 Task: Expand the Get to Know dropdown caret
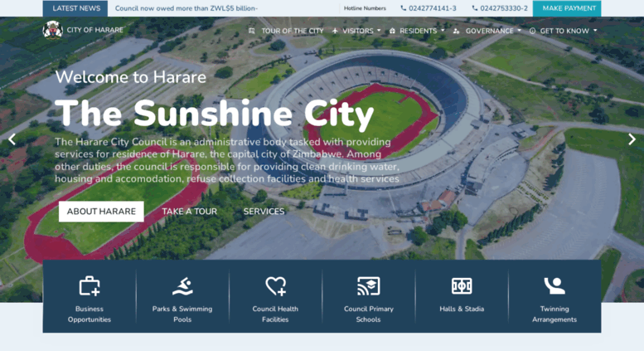tap(595, 31)
